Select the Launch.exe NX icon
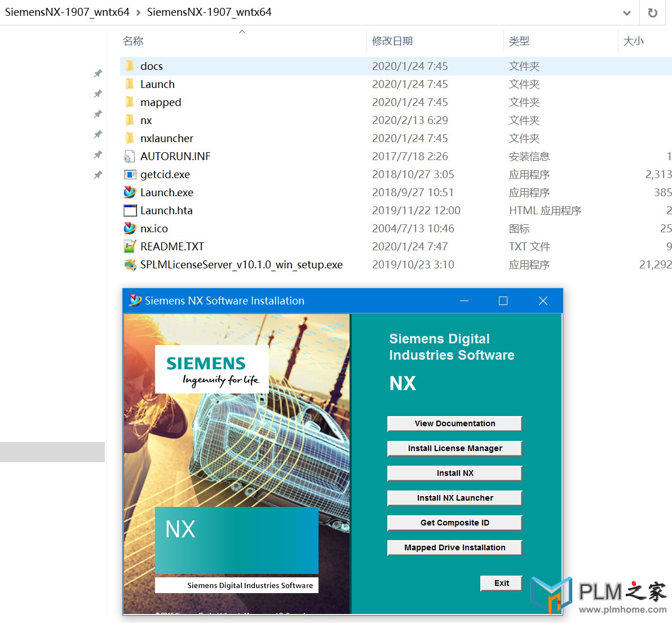 pos(130,192)
